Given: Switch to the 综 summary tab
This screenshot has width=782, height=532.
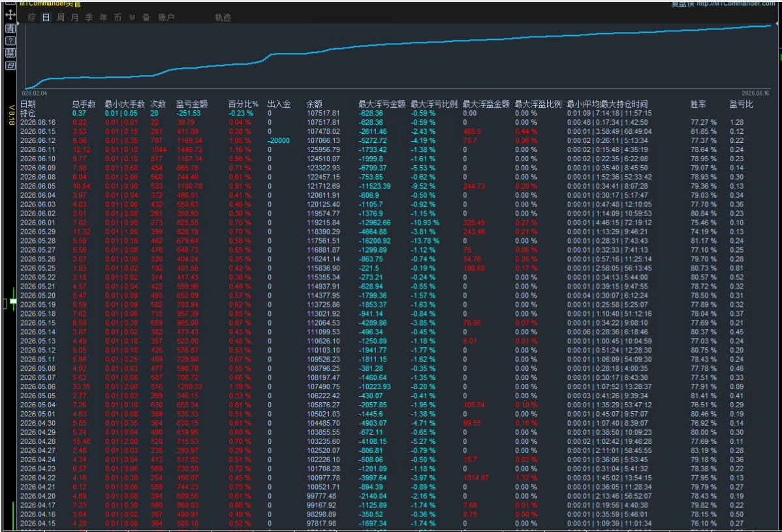Looking at the screenshot, I should (32, 18).
